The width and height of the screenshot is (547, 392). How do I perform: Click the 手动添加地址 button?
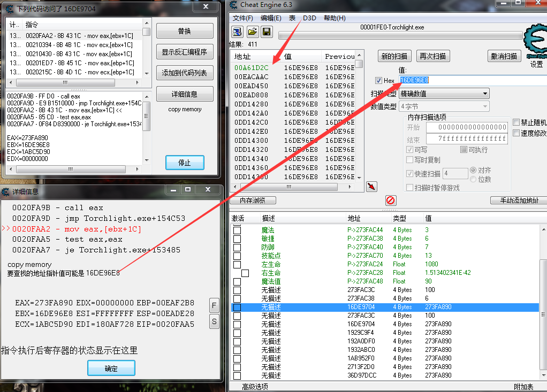519,201
